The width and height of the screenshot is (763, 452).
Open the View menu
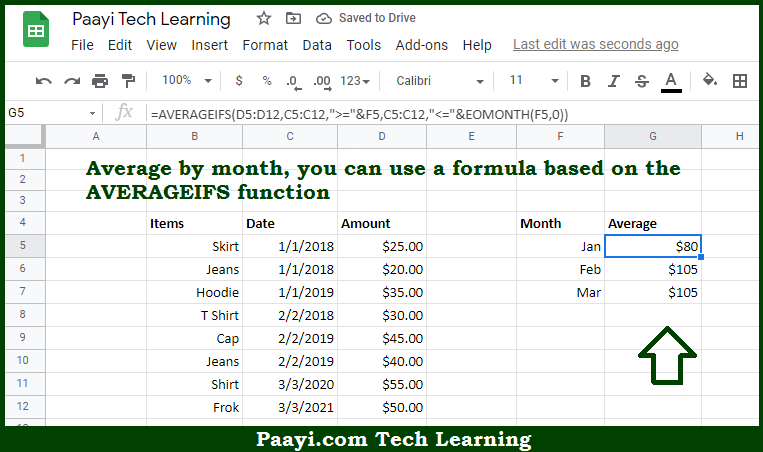tap(162, 45)
